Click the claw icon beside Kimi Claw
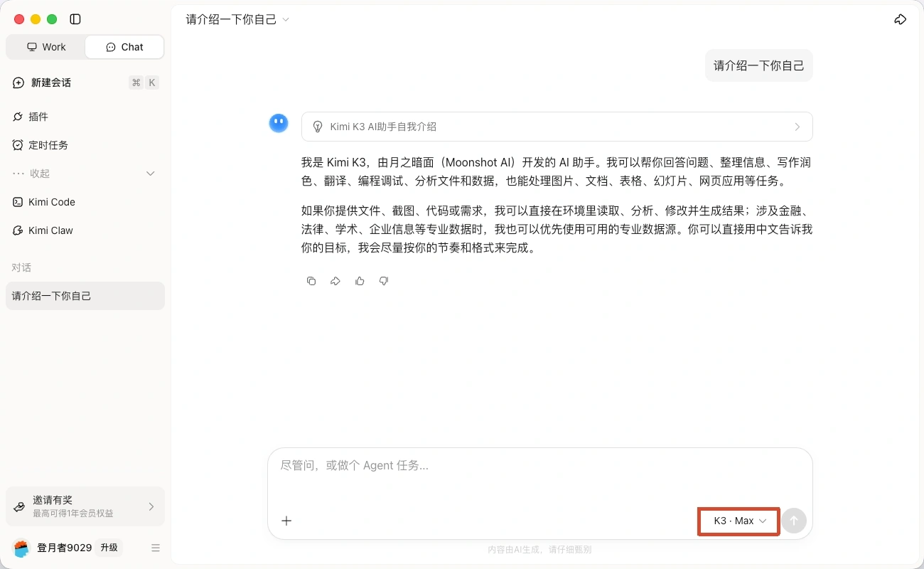Viewport: 924px width, 569px height. (x=18, y=230)
